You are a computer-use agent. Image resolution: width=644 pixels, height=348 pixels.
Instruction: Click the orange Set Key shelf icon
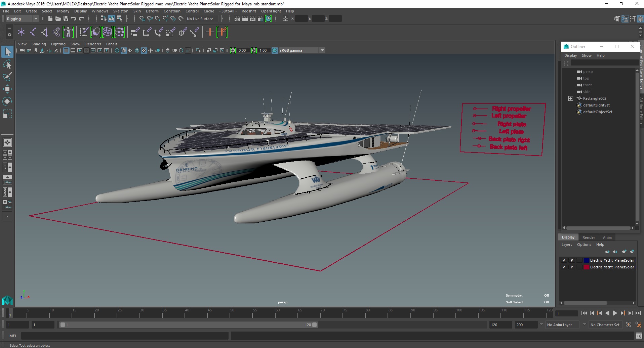tap(210, 32)
